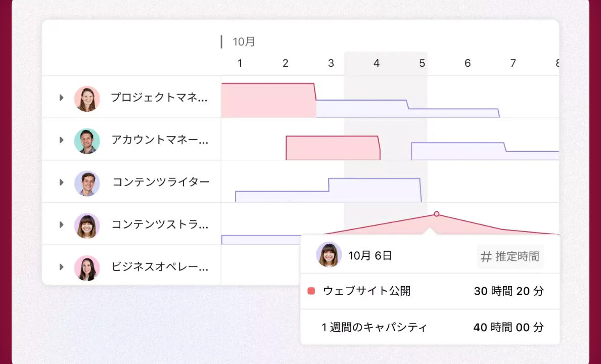Click the red square beside ウェブサイト公開
The image size is (601, 364).
pos(311,291)
